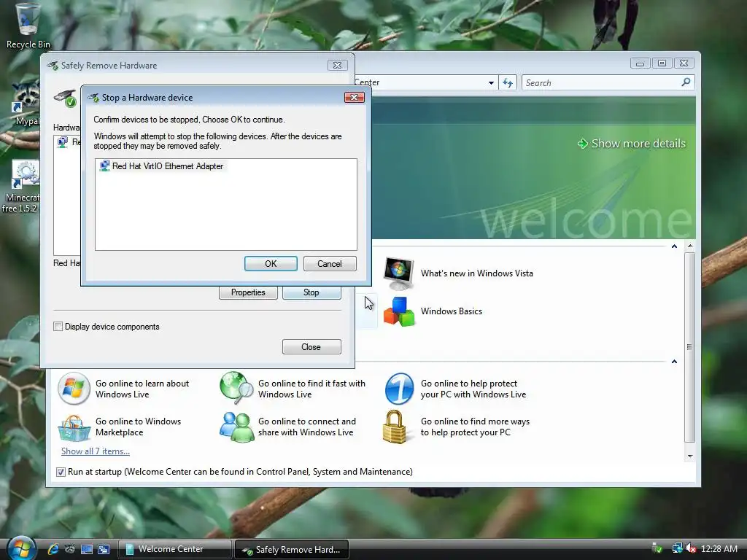The image size is (747, 560).
Task: Click Safely Remove Hardware tray icon
Action: coord(657,548)
